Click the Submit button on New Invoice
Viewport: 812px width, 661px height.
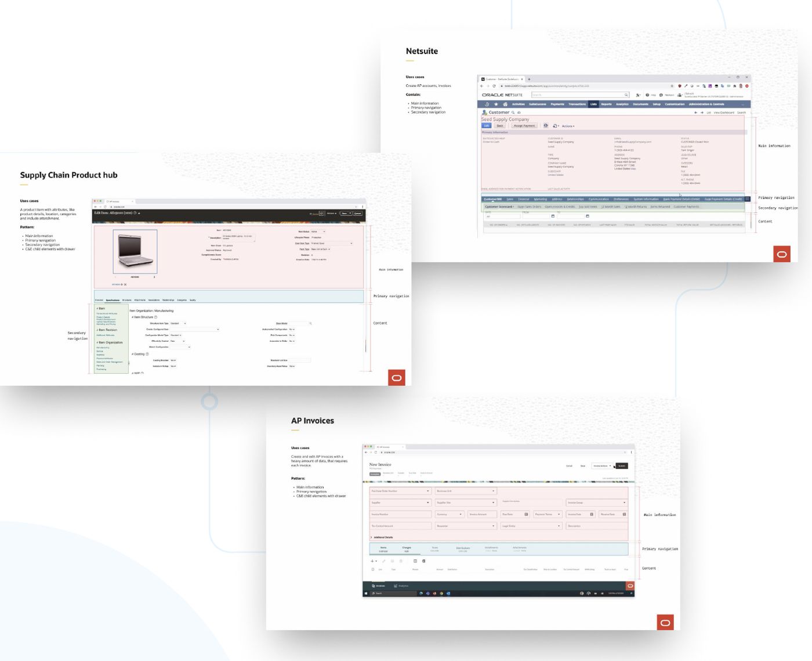pos(621,465)
